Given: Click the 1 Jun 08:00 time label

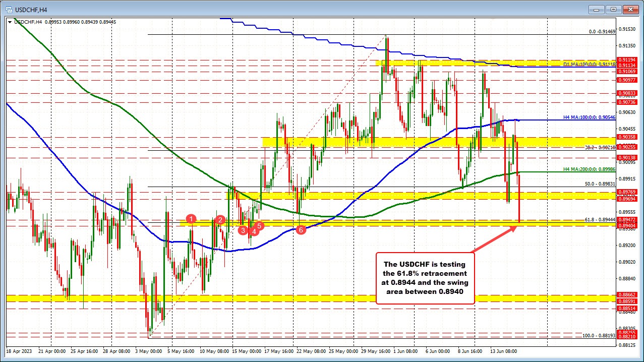Looking at the screenshot, I should (405, 350).
